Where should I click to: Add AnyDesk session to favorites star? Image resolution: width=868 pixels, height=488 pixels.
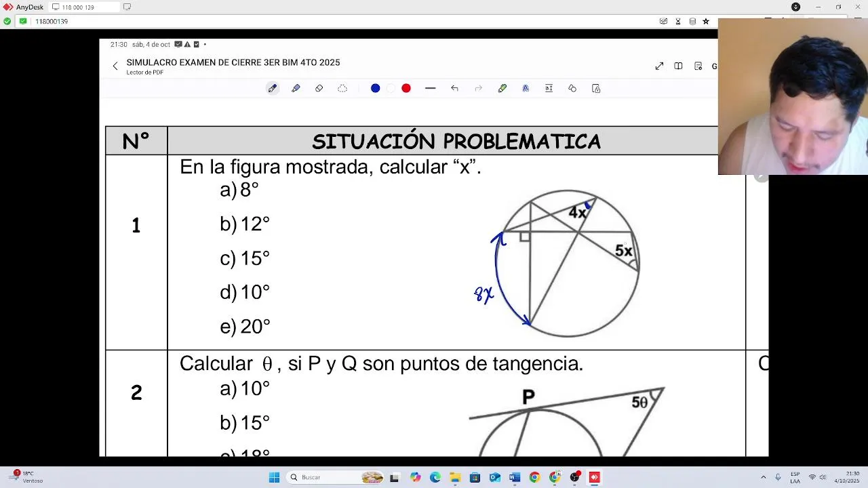[x=706, y=21]
